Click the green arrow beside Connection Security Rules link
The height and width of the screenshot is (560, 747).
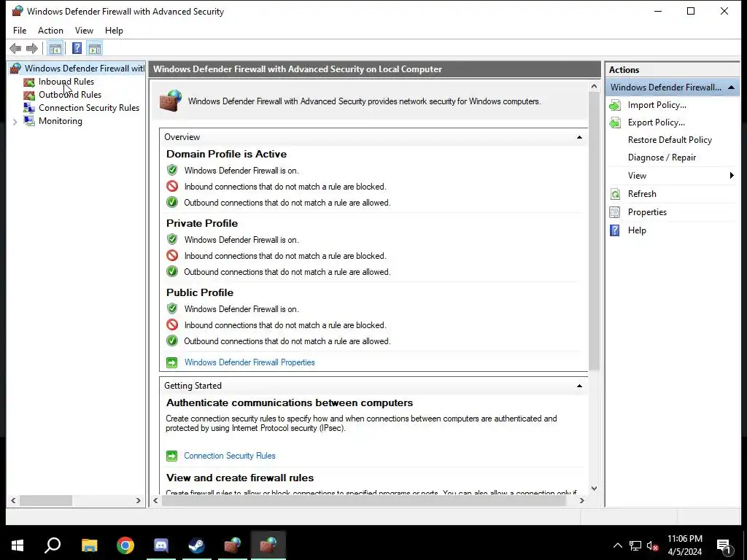(x=171, y=456)
